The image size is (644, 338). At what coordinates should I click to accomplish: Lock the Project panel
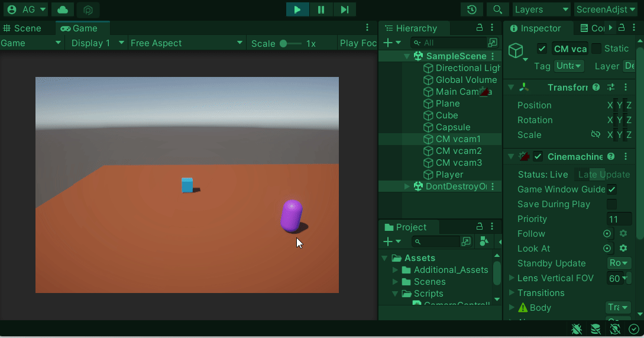coord(479,227)
